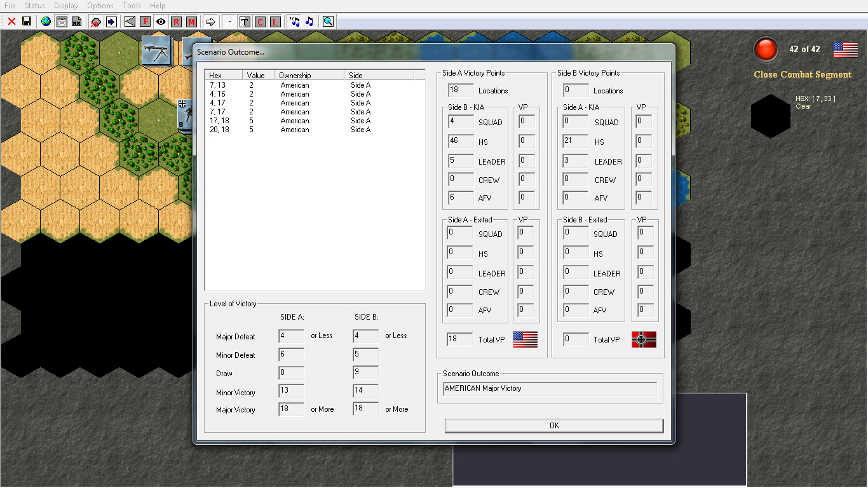
Task: Click the red M toolbar button
Action: tap(191, 22)
